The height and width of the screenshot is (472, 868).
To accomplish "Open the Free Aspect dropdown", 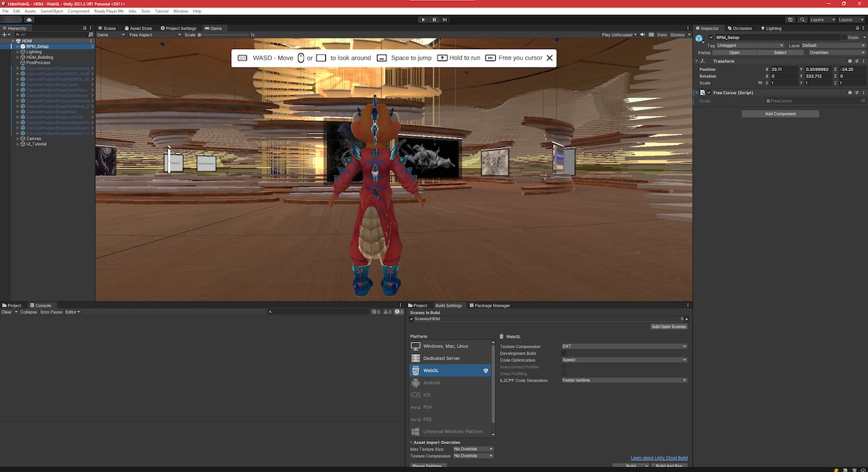I will coord(154,35).
